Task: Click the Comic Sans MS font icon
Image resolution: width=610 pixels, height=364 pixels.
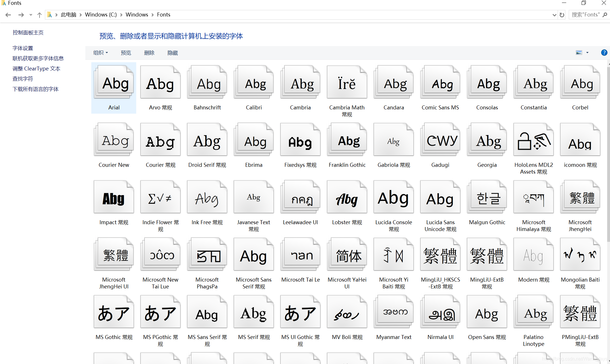Action: pos(440,83)
